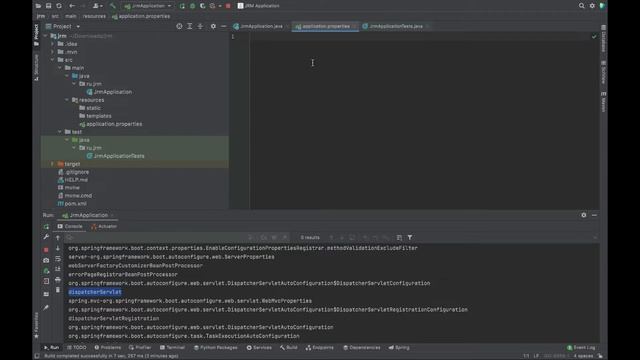Clear console with trash icon
640x360 pixels.
coord(58,290)
